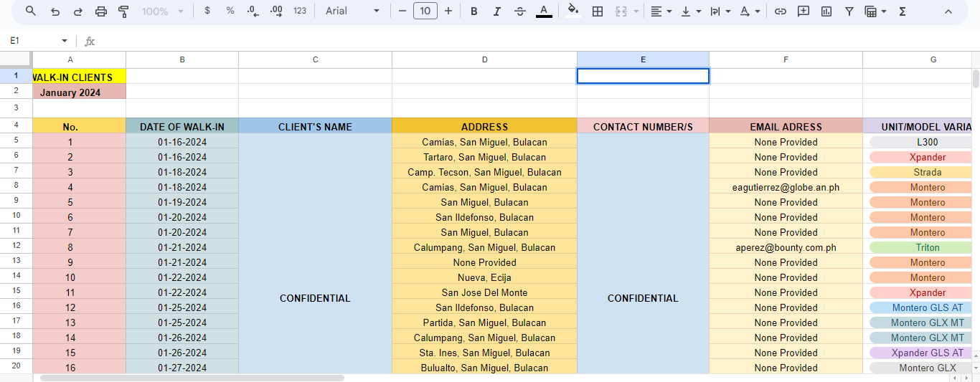Increase decimal places
Screen dimensions: 980x382
click(276, 11)
